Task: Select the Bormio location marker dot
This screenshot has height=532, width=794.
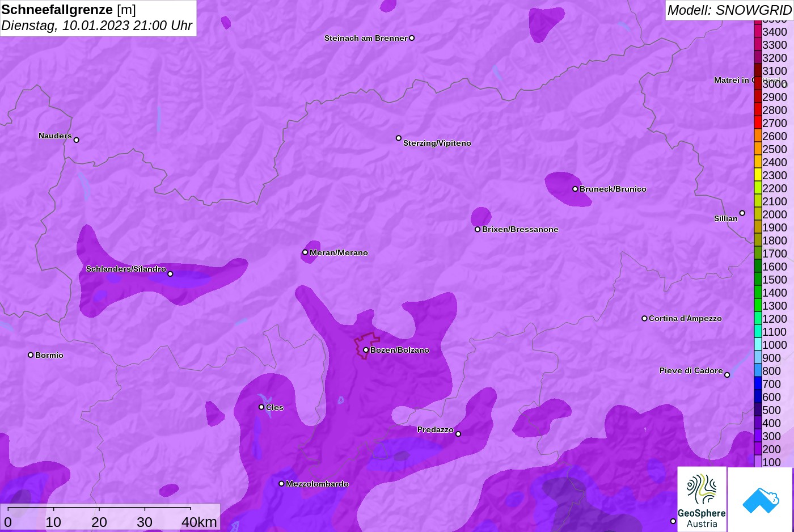Action: (x=31, y=355)
